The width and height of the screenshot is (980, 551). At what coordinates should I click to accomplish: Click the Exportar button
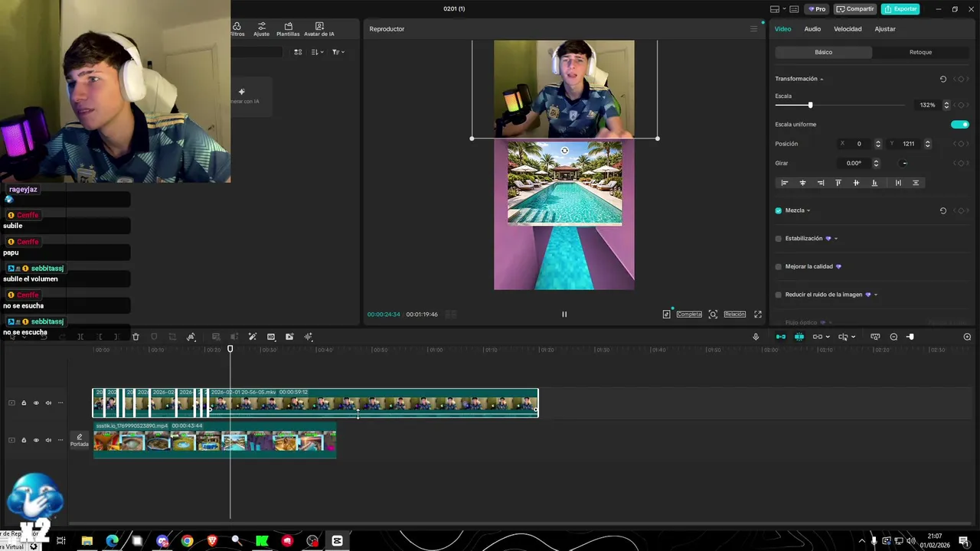[x=900, y=9]
